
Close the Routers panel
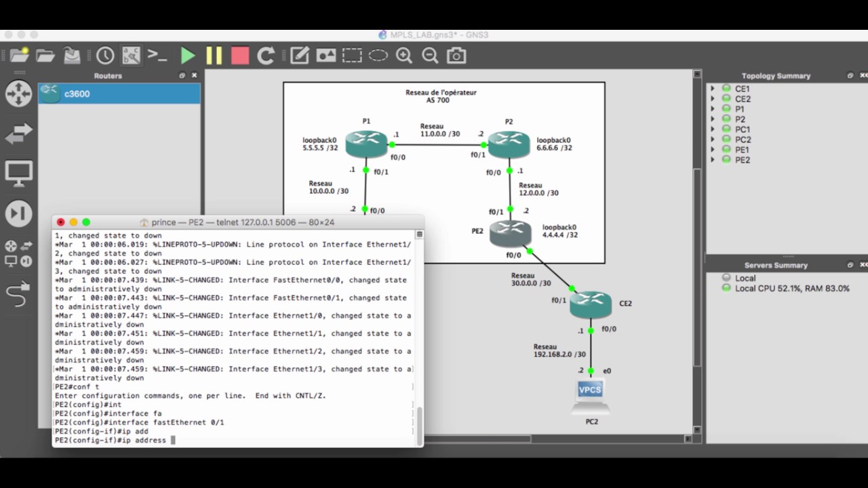195,76
